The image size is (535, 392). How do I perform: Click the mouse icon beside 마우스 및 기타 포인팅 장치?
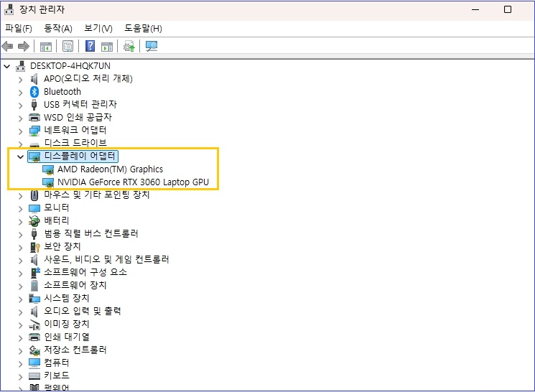34,195
